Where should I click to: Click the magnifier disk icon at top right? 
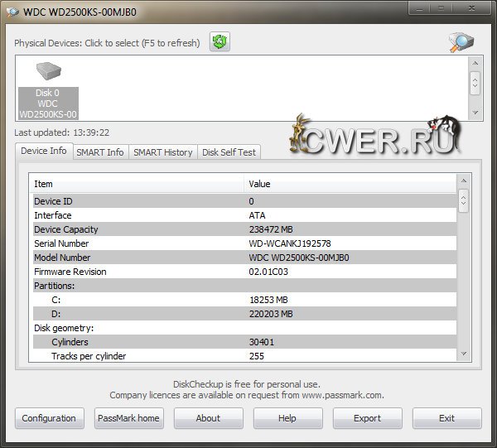click(461, 42)
